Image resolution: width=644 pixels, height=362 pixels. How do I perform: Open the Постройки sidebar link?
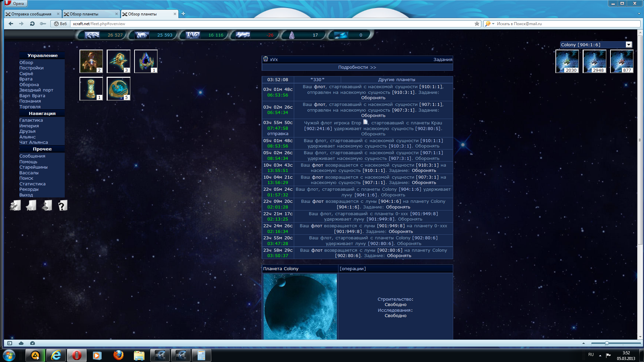(32, 68)
